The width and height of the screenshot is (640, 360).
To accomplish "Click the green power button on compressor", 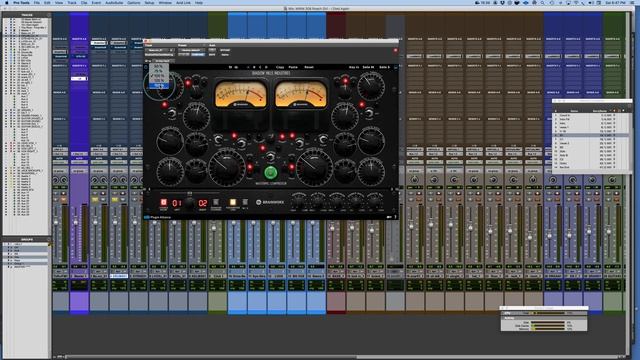I will click(x=270, y=173).
